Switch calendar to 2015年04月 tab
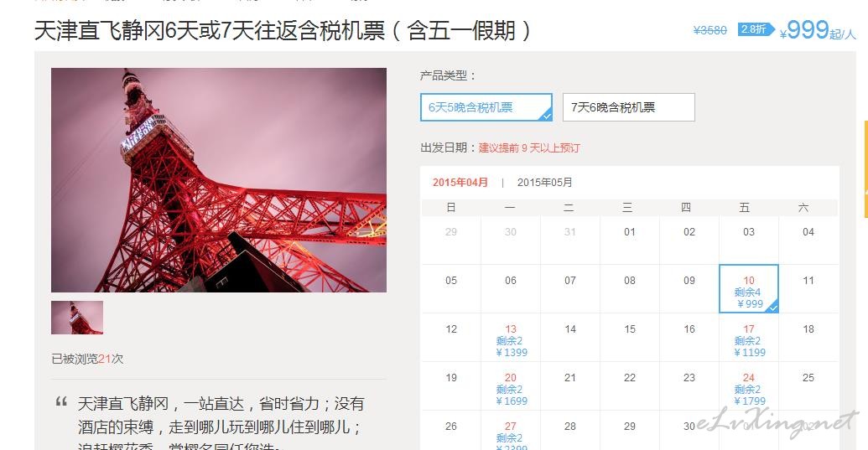 [460, 183]
